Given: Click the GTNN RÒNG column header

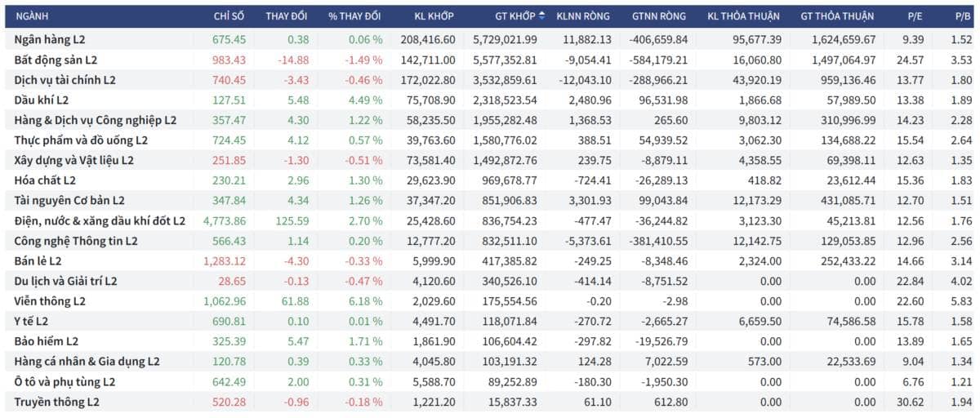Looking at the screenshot, I should 659,16.
